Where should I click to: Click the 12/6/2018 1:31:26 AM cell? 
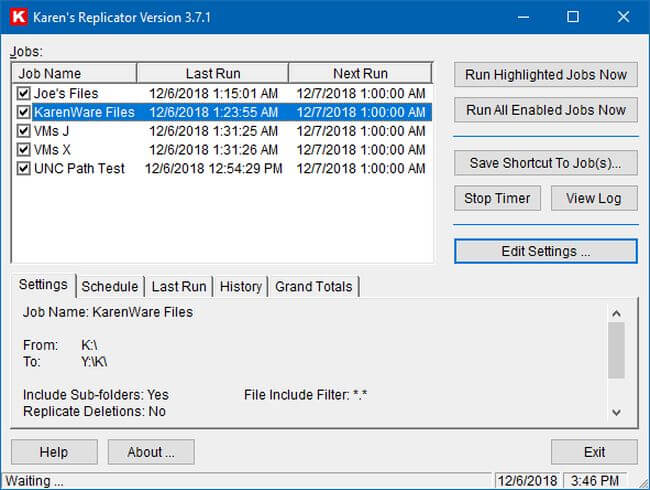(213, 150)
